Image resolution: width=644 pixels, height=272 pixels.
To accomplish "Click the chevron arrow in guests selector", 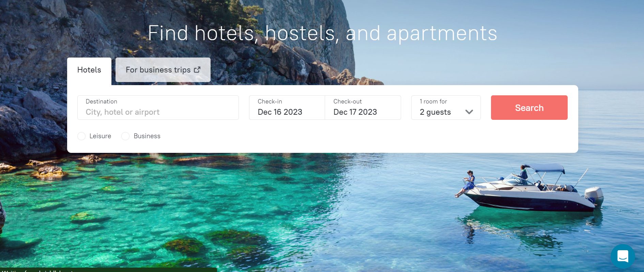I will pos(469,112).
